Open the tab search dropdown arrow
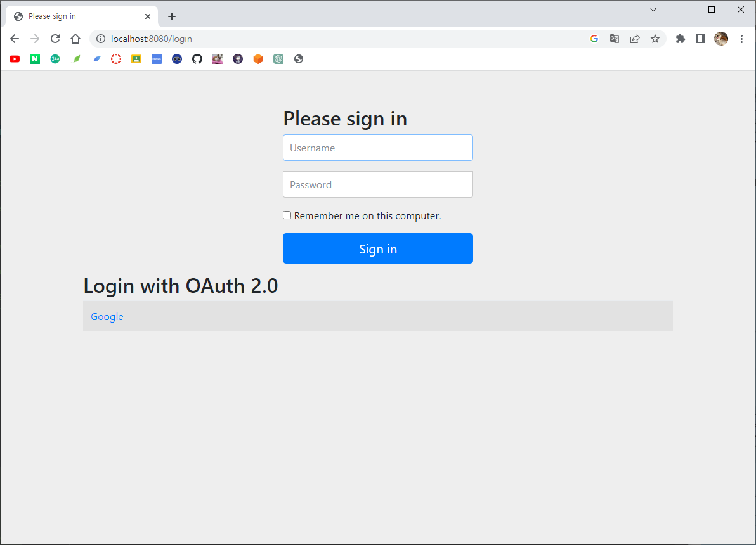Viewport: 756px width, 545px height. tap(653, 10)
